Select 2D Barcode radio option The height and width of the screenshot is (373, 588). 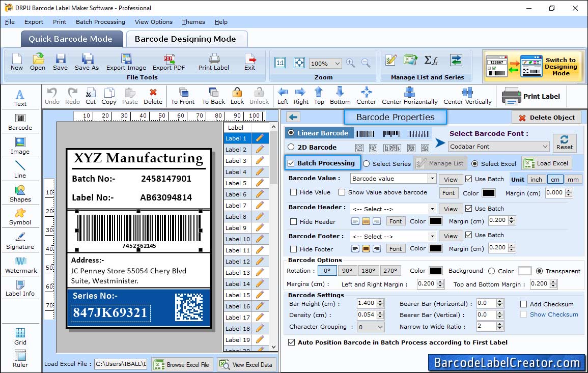(x=291, y=147)
